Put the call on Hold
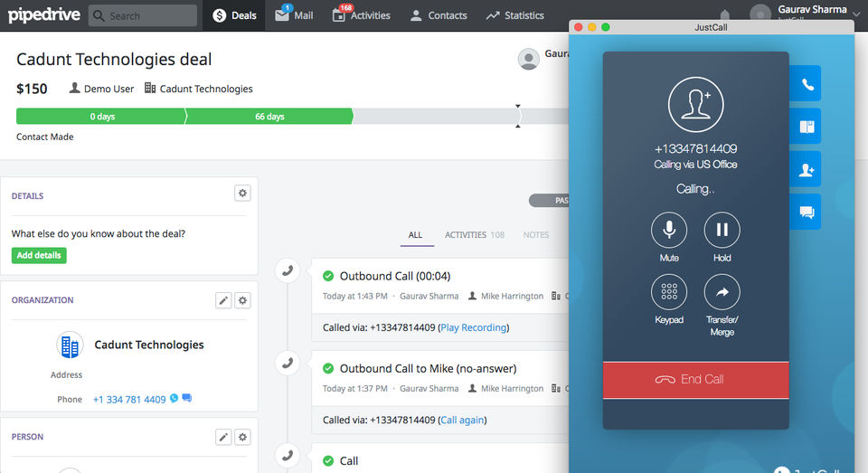The width and height of the screenshot is (868, 473). (722, 230)
